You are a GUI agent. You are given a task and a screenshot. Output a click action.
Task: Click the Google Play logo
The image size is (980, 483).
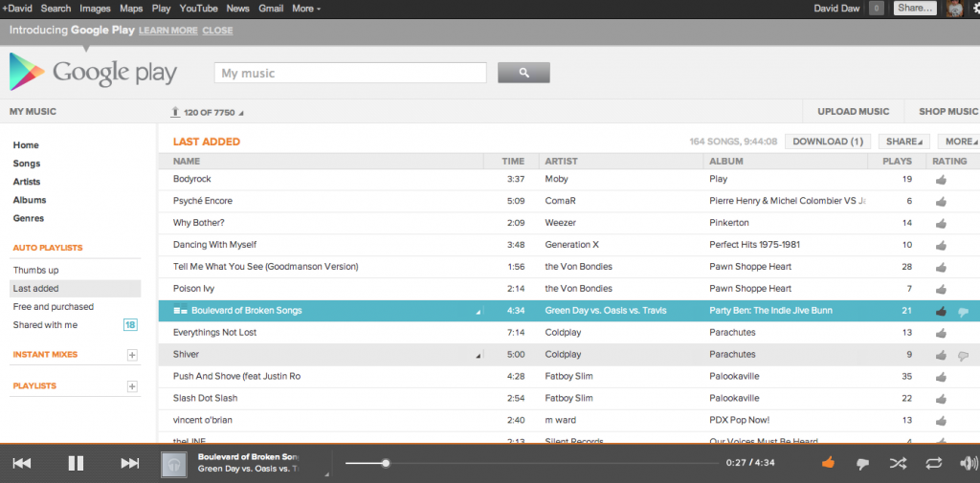93,73
